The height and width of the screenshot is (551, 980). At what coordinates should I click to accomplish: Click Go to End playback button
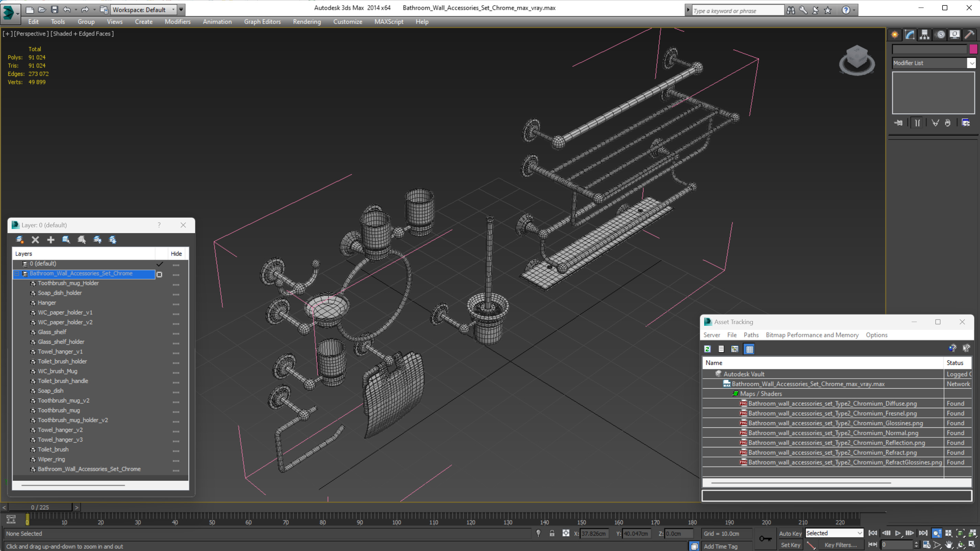[923, 533]
